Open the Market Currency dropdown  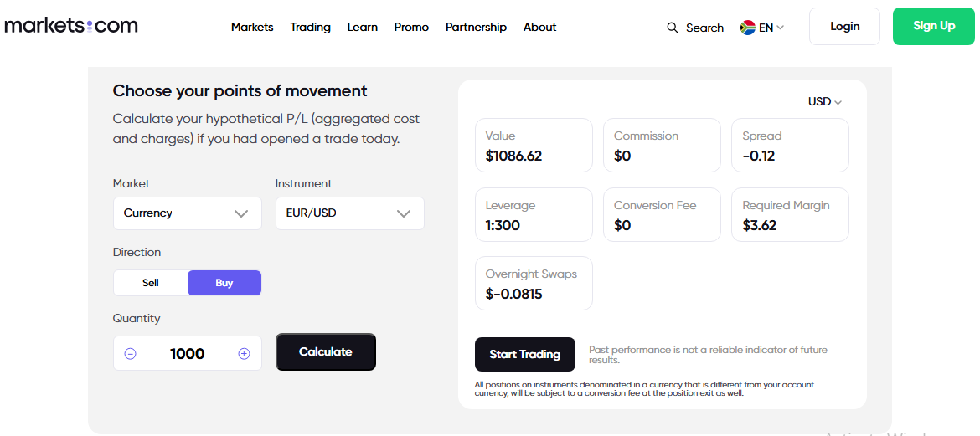point(187,213)
